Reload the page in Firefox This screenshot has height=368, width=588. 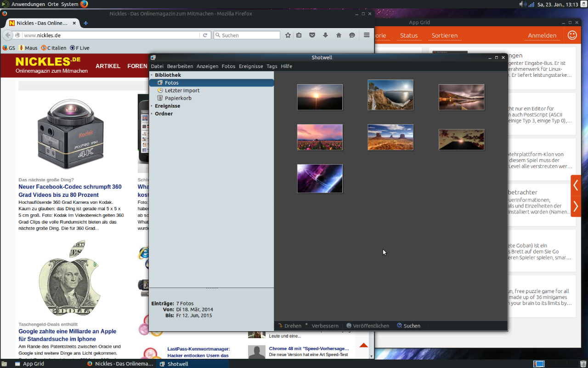coord(206,35)
